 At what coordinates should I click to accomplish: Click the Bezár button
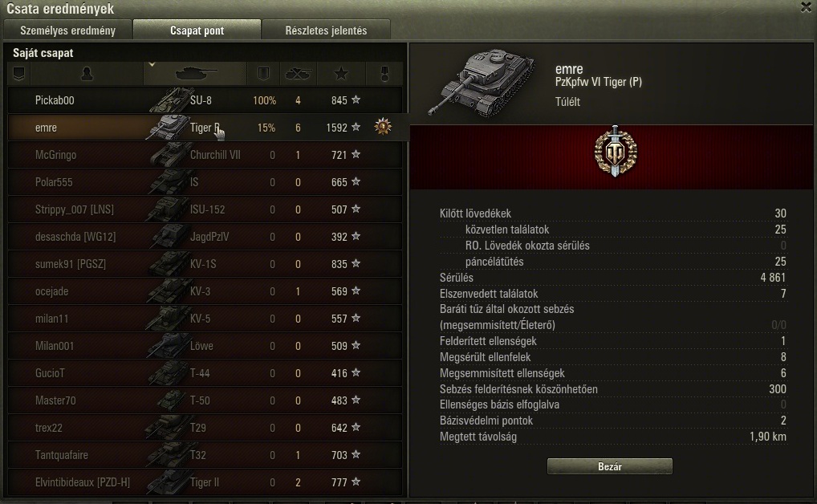click(610, 466)
